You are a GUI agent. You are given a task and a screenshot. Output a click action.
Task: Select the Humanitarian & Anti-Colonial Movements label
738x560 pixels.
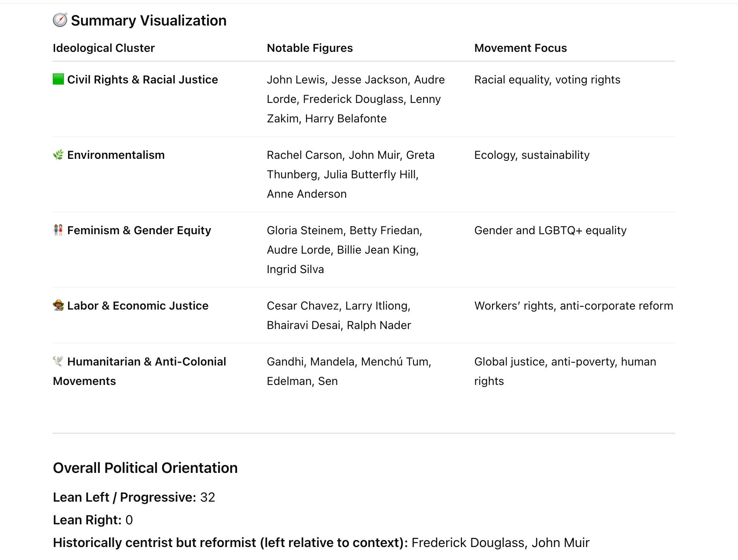[139, 371]
